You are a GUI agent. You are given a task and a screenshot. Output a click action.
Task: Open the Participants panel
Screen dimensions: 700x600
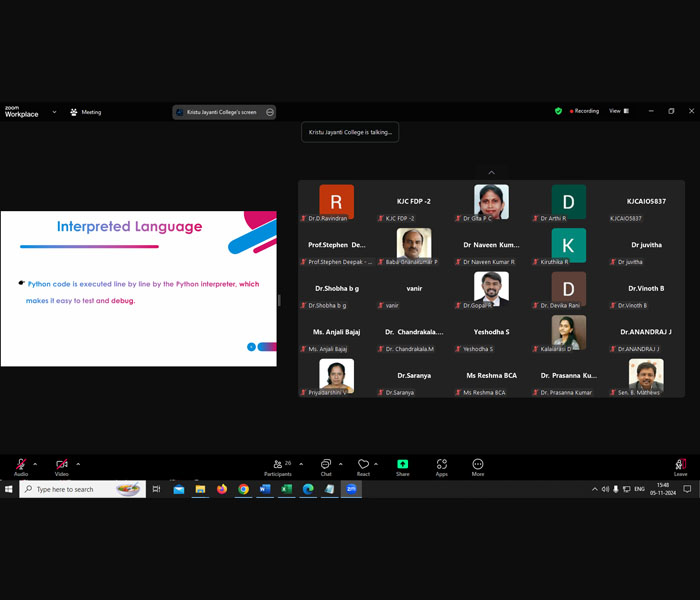[x=277, y=466]
